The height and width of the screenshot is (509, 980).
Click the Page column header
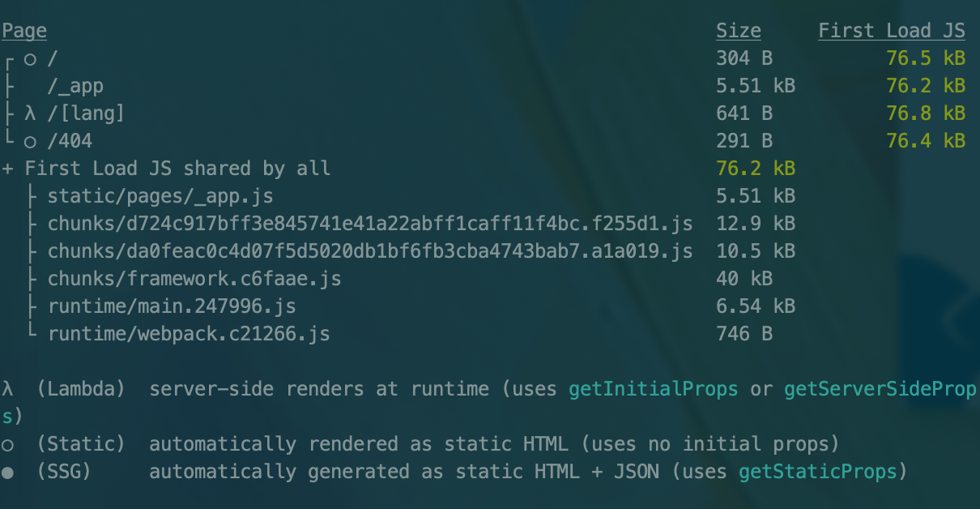coord(23,31)
